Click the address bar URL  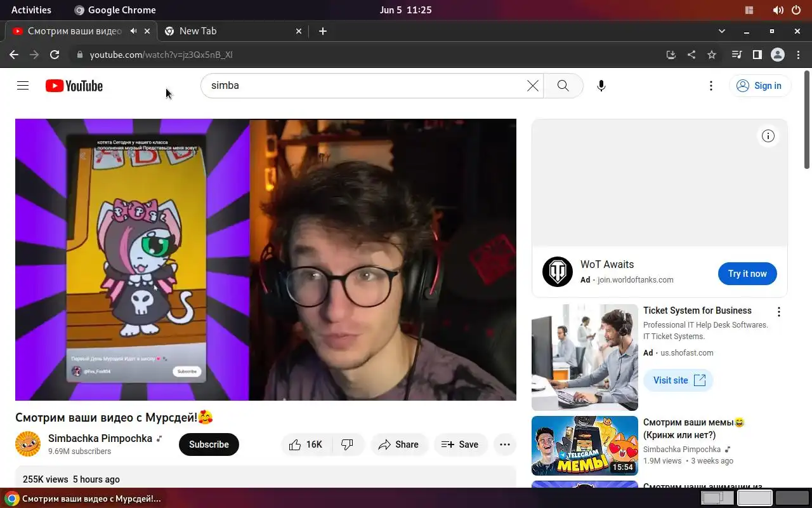tap(161, 55)
